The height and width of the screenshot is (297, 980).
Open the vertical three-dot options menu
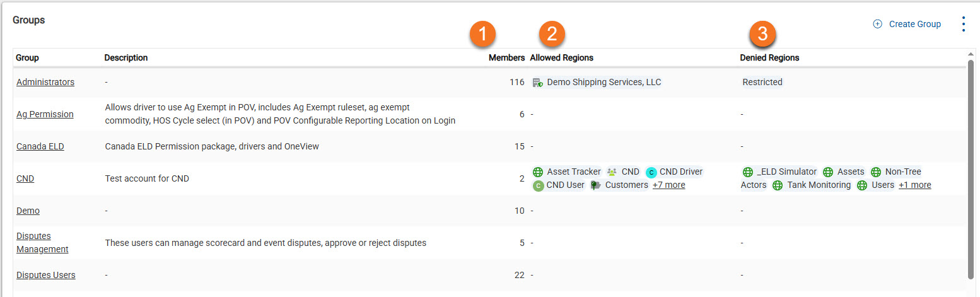(x=963, y=24)
